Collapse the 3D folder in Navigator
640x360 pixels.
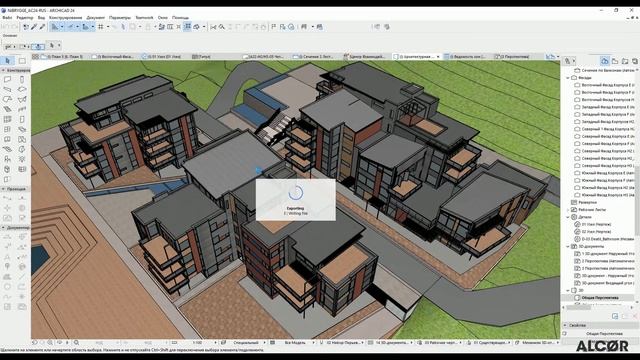pos(568,291)
